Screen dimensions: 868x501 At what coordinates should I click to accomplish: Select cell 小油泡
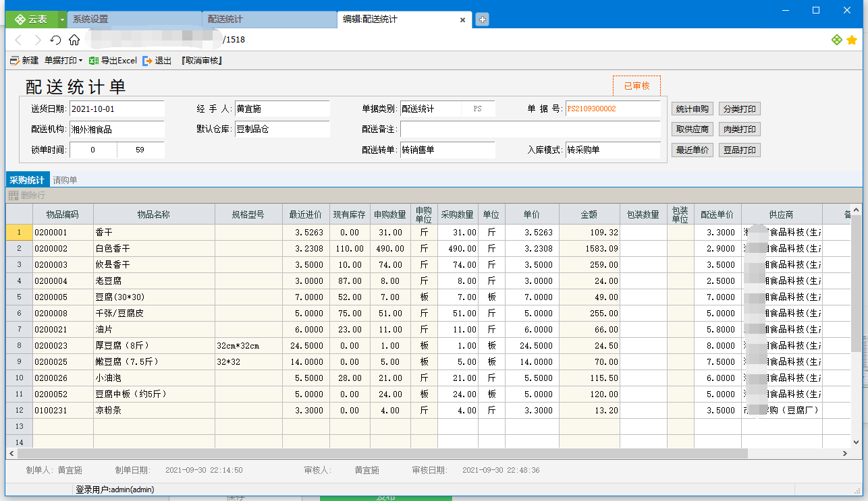[x=154, y=378]
